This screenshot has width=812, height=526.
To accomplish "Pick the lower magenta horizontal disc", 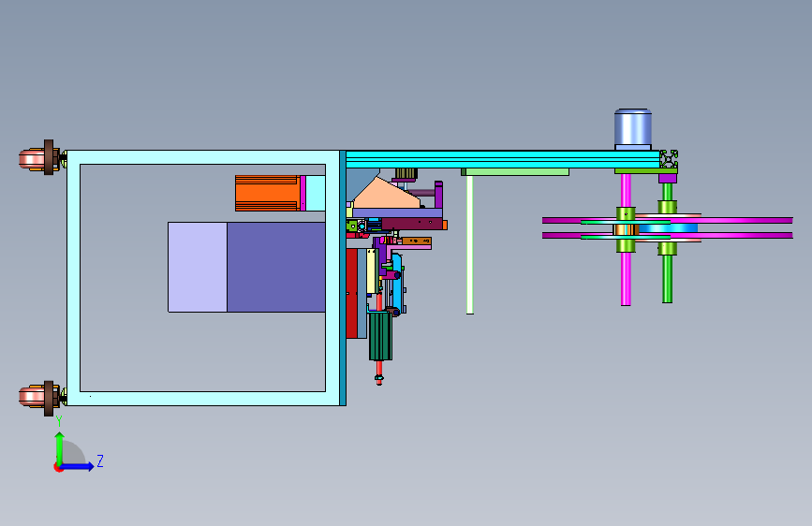I will coord(667,236).
